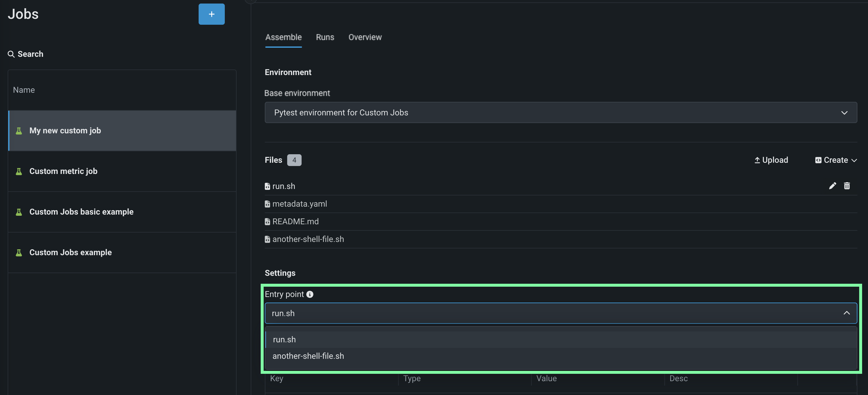Click the plus icon to add job
This screenshot has height=395, width=868.
point(211,14)
